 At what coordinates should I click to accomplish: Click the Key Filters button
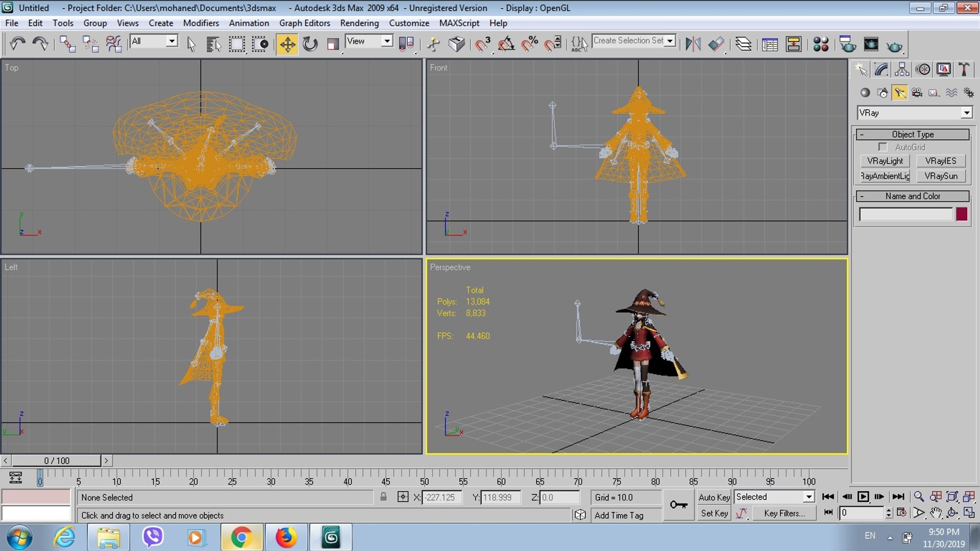[784, 513]
